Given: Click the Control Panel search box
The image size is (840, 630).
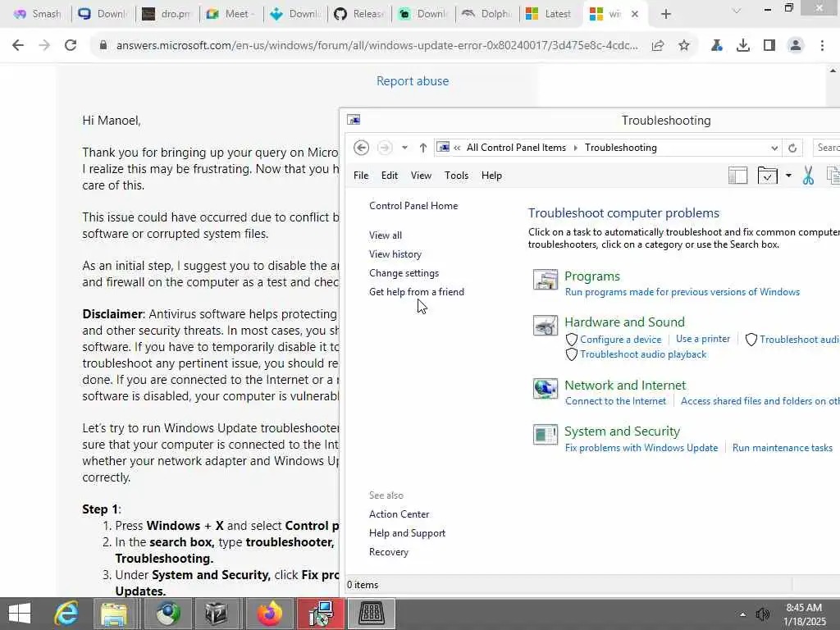Looking at the screenshot, I should (x=826, y=148).
